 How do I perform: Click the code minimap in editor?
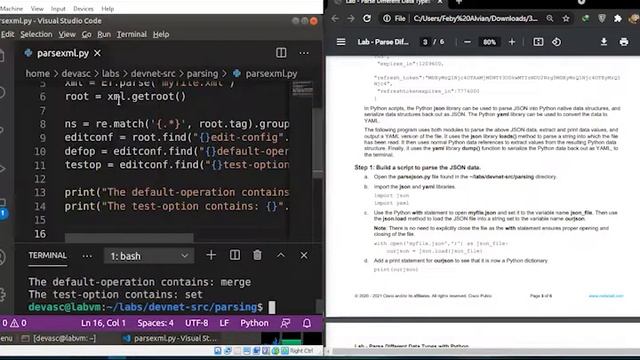[302, 89]
